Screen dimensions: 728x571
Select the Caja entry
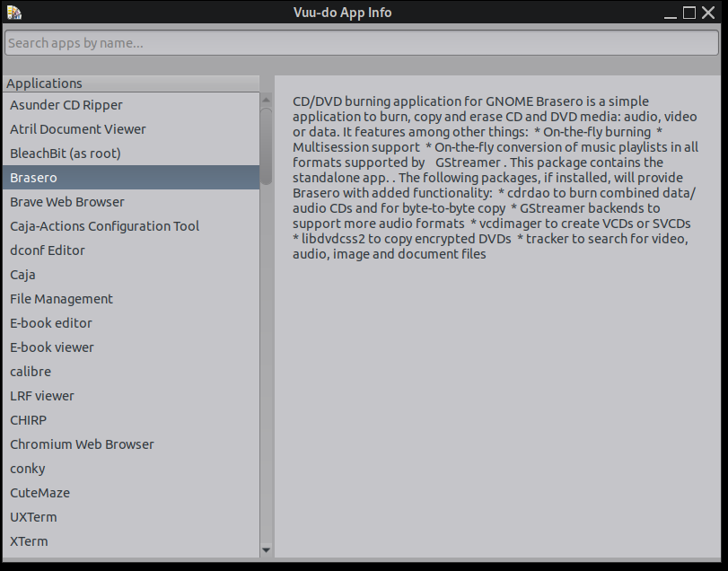[x=131, y=275]
